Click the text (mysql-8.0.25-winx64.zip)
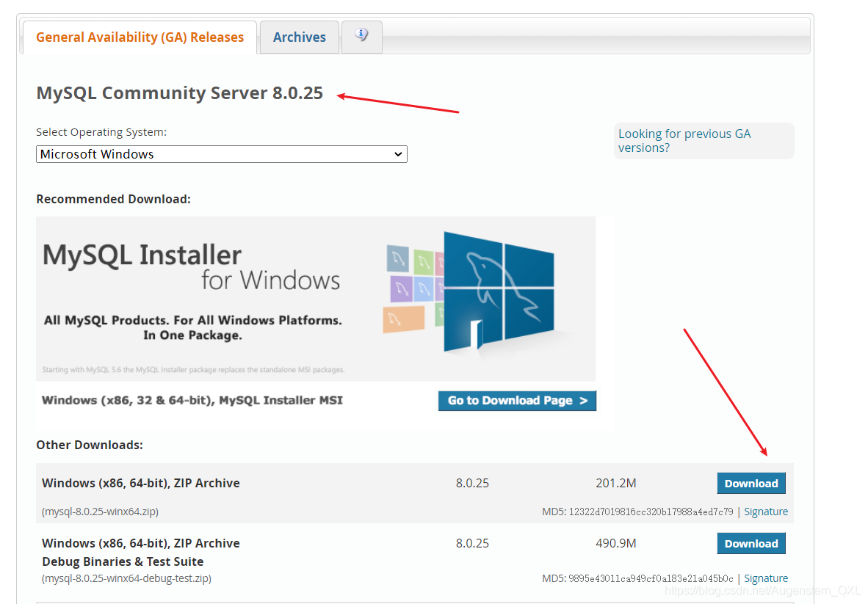This screenshot has height=604, width=868. click(100, 512)
